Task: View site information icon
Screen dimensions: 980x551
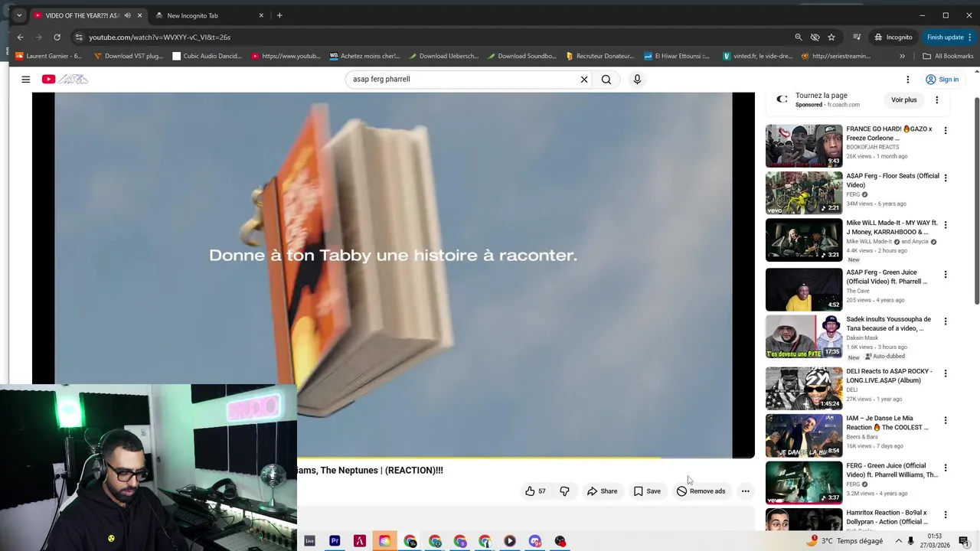Action: (78, 37)
